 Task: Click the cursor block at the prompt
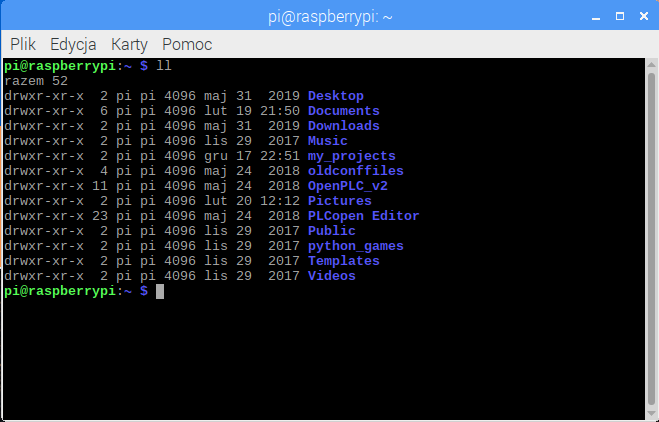click(160, 291)
